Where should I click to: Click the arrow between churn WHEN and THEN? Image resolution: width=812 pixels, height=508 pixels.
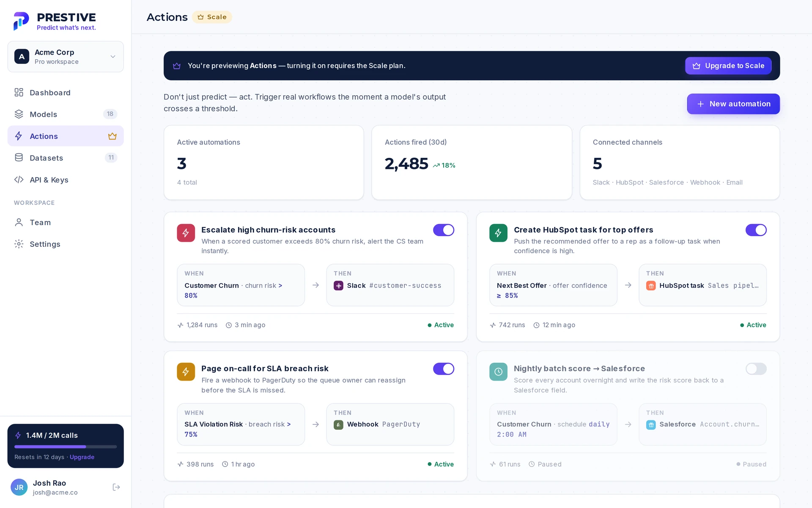click(315, 285)
